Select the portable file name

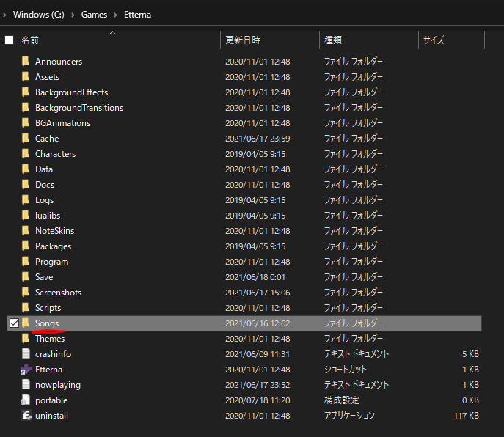click(x=51, y=400)
